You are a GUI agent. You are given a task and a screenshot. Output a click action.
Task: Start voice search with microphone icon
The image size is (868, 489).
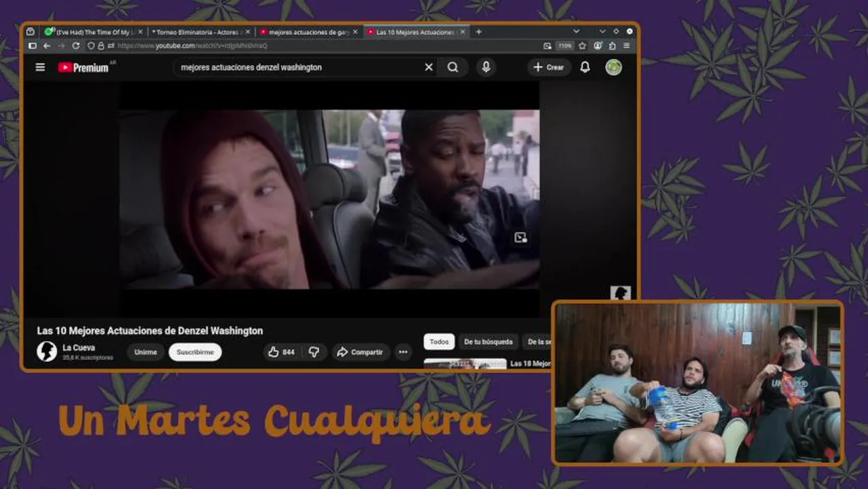(486, 67)
